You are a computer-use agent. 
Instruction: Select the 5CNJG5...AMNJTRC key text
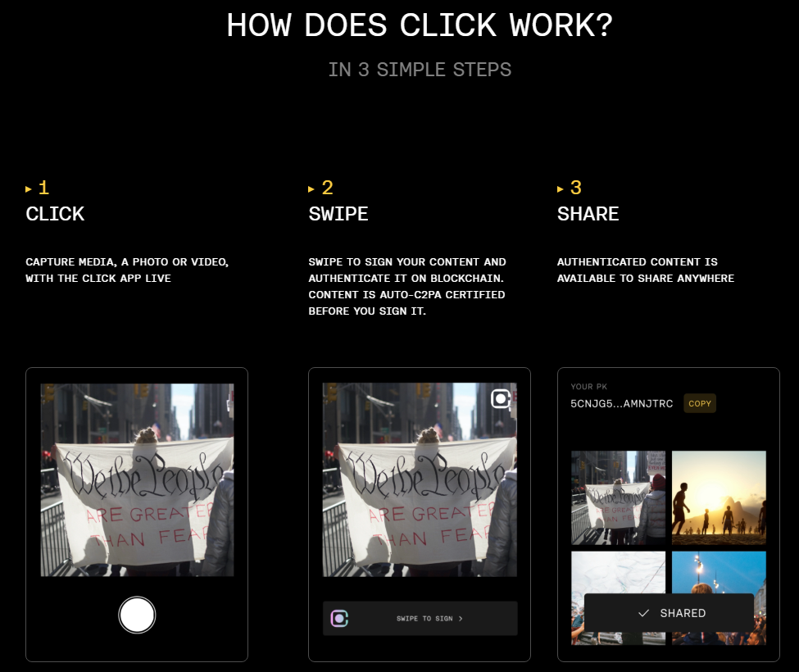(622, 403)
